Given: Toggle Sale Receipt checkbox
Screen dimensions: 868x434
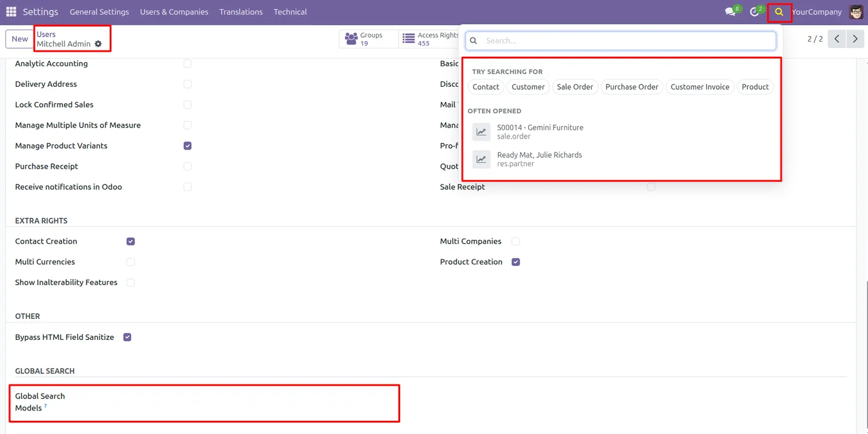Looking at the screenshot, I should click(x=651, y=187).
